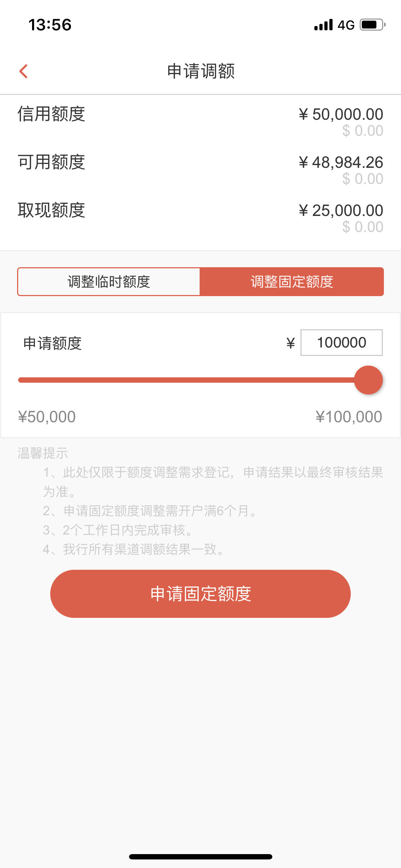The height and width of the screenshot is (868, 401).
Task: Tap the 信用额度 row label
Action: pyautogui.click(x=51, y=114)
